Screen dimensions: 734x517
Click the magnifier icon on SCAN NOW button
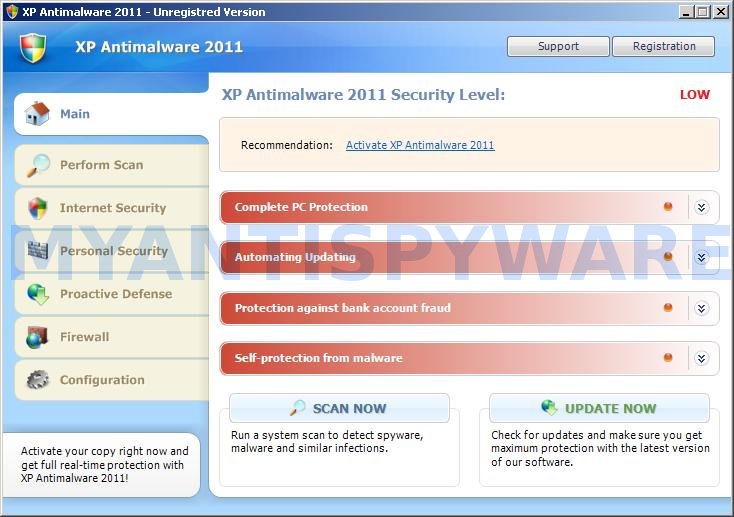coord(297,408)
